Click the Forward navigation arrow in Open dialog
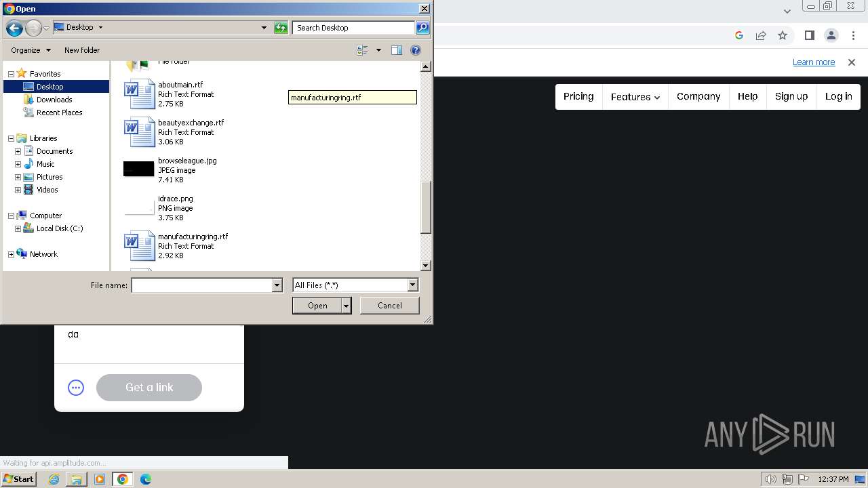The height and width of the screenshot is (488, 868). [33, 28]
